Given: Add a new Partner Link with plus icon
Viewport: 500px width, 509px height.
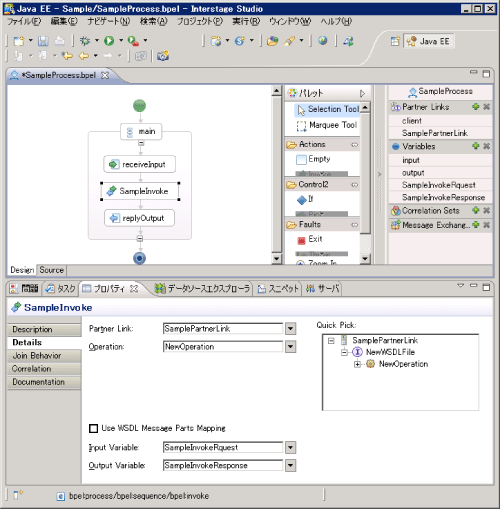Looking at the screenshot, I should [x=476, y=107].
